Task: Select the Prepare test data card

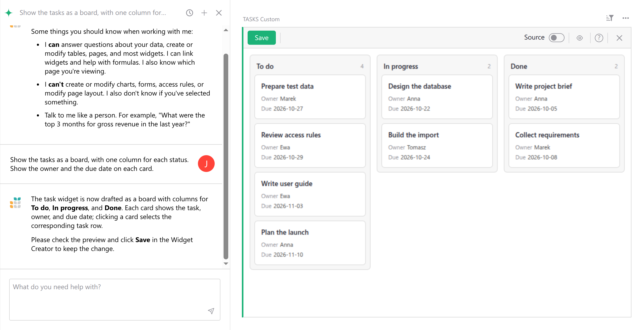Action: click(310, 97)
